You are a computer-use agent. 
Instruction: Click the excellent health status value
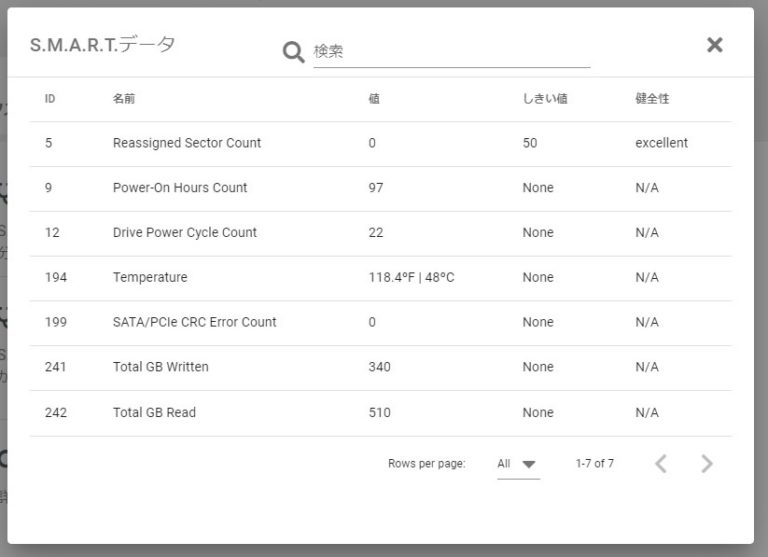coord(661,143)
